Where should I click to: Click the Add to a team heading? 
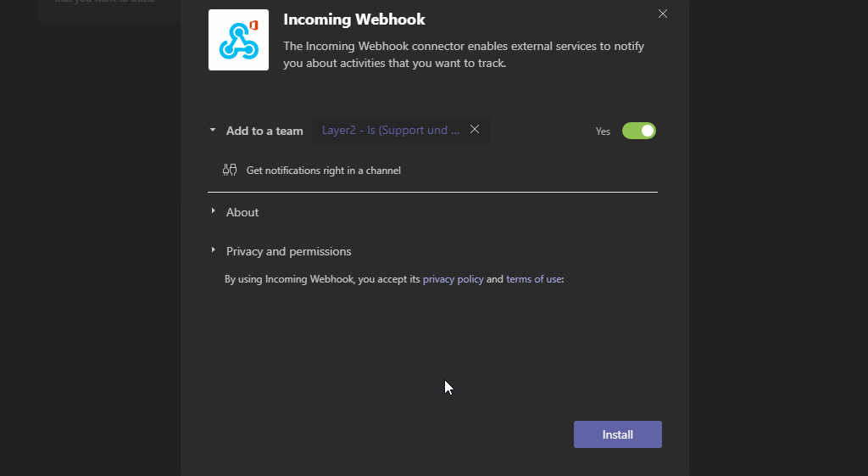coord(264,131)
